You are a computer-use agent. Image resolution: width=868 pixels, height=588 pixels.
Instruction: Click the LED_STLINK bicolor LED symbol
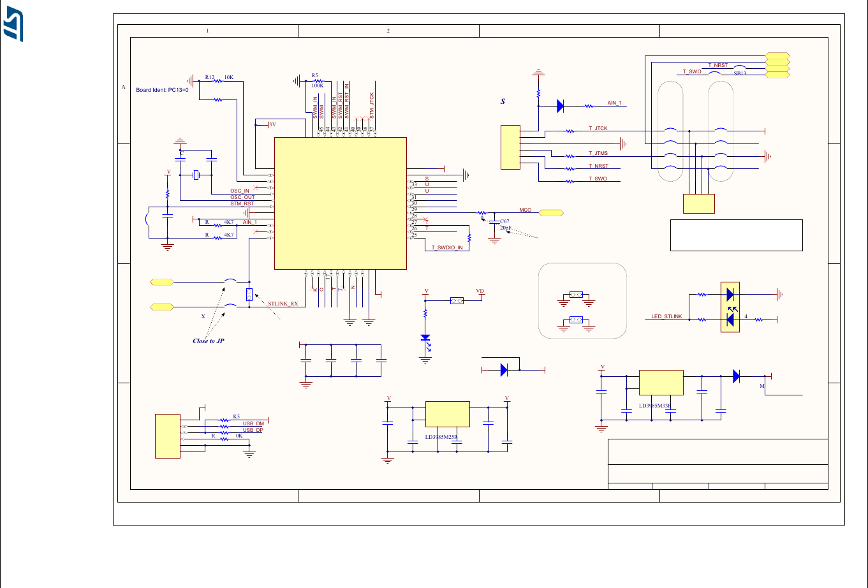(x=730, y=306)
